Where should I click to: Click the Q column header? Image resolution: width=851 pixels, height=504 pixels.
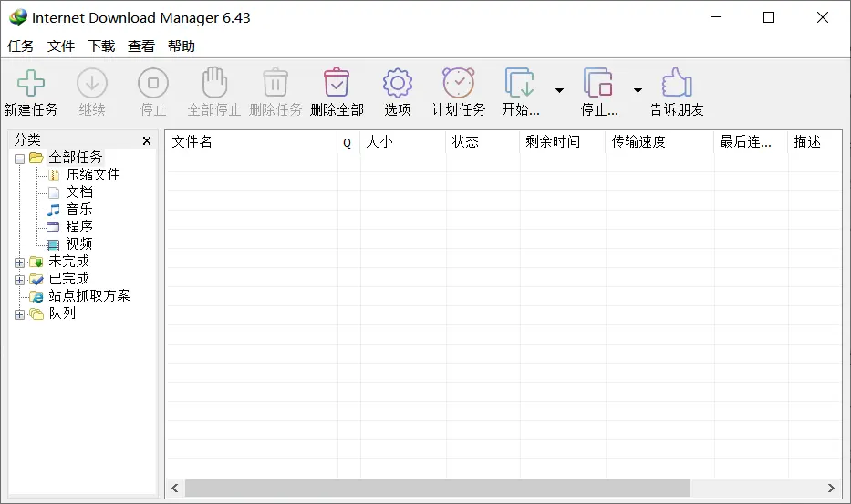(x=348, y=142)
